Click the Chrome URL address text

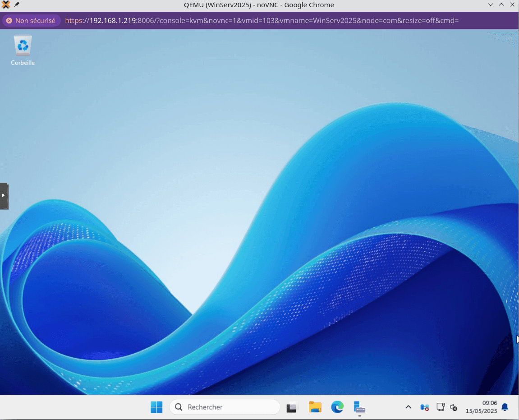(x=262, y=21)
